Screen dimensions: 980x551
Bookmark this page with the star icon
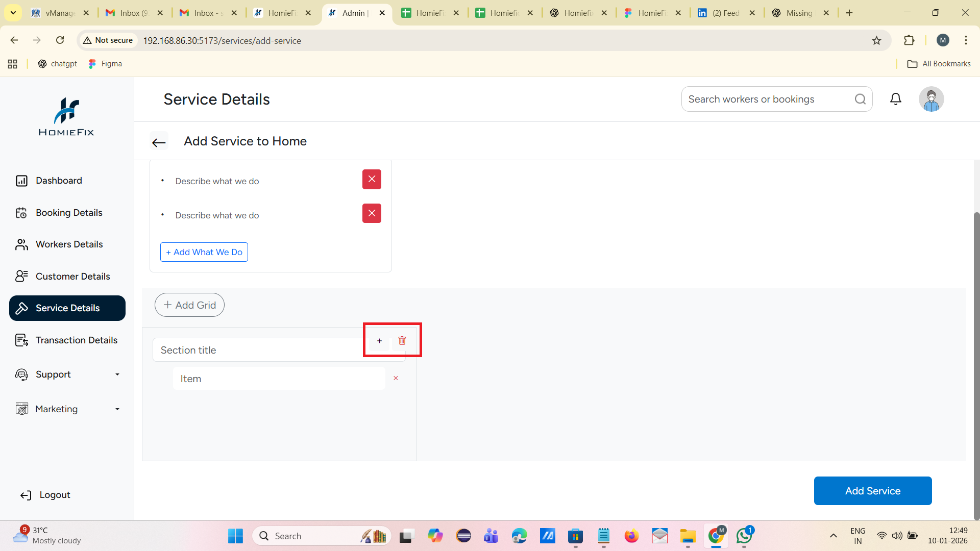pos(876,40)
